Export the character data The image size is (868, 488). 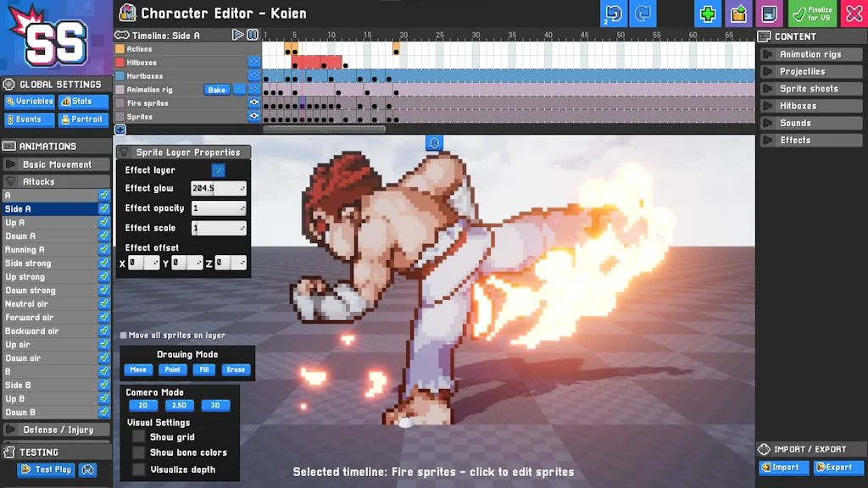point(837,467)
